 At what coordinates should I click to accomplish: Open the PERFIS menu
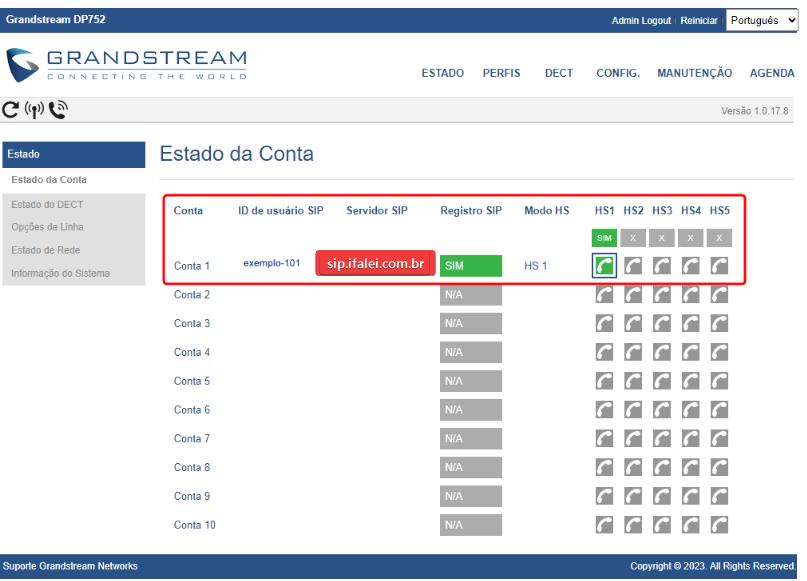(x=501, y=73)
